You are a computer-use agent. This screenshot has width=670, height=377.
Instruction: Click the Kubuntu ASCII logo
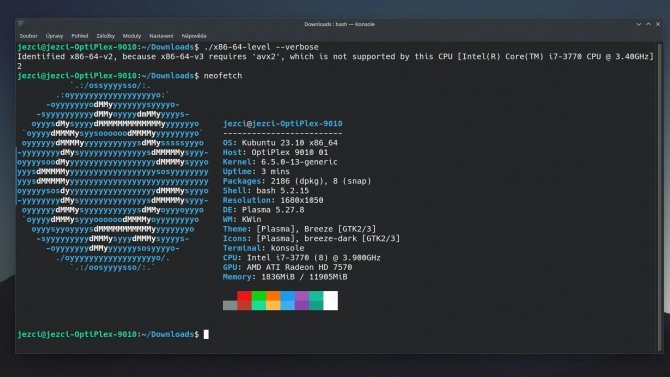click(x=113, y=177)
